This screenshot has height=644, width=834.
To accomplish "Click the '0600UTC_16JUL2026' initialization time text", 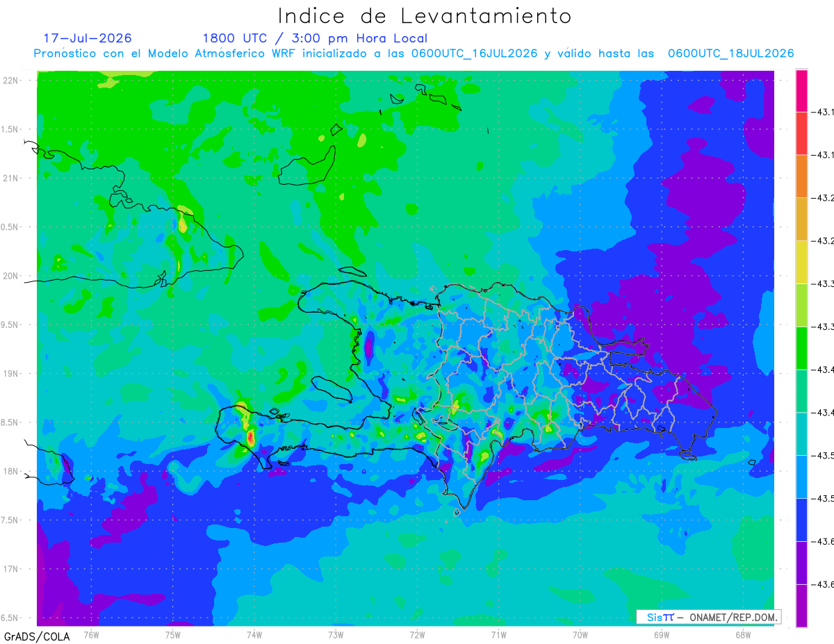I will [x=474, y=53].
